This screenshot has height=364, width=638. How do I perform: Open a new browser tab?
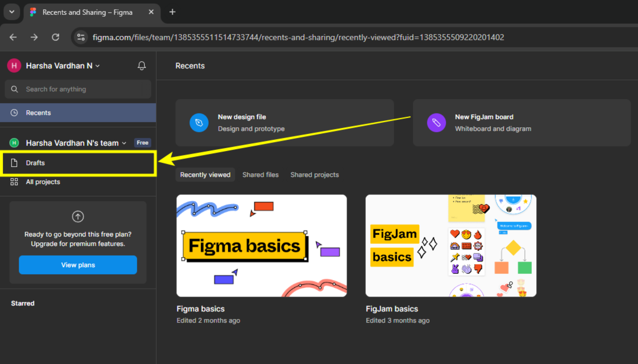pos(172,12)
